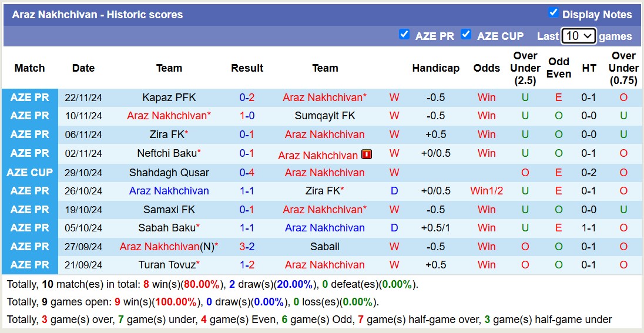Select the AZE PR label in first row
Image resolution: width=644 pixels, height=333 pixels.
29,97
